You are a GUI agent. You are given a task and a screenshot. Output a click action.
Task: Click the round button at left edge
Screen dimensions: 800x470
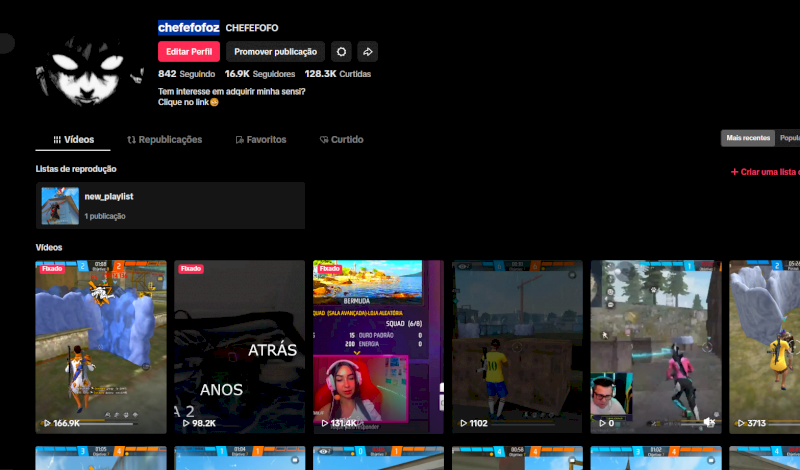point(6,43)
